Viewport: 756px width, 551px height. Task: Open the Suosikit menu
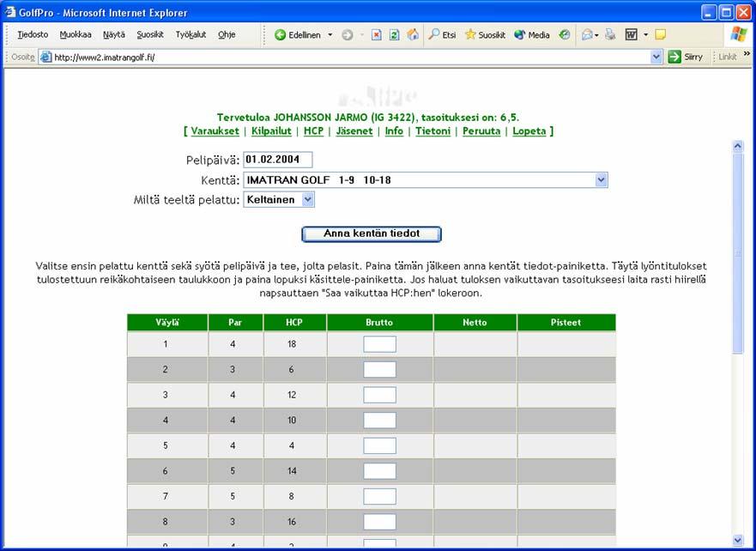150,34
